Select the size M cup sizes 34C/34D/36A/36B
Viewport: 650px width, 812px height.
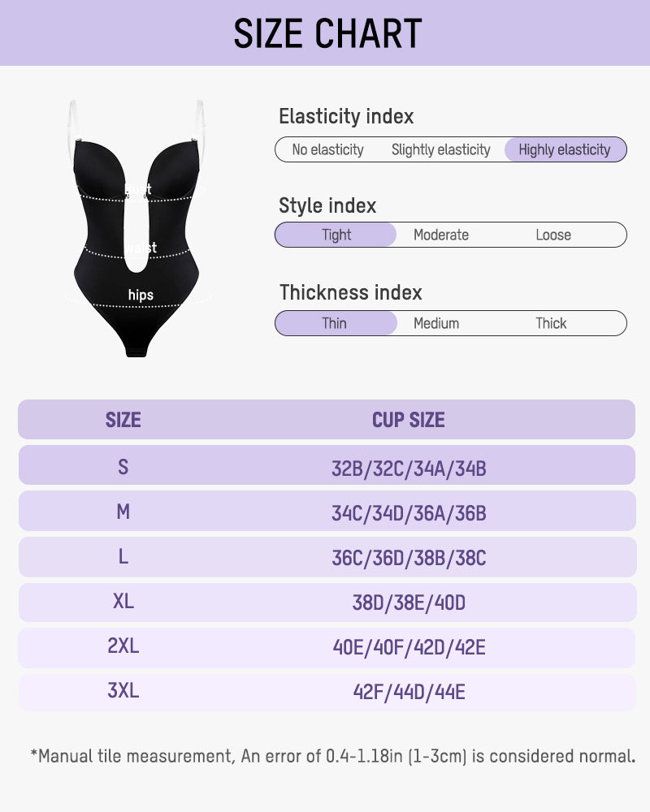coord(409,513)
